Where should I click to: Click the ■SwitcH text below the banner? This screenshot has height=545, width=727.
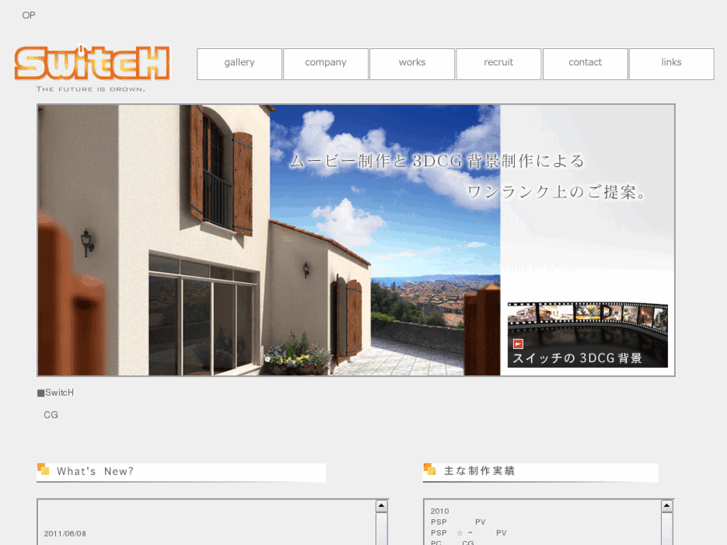click(55, 392)
